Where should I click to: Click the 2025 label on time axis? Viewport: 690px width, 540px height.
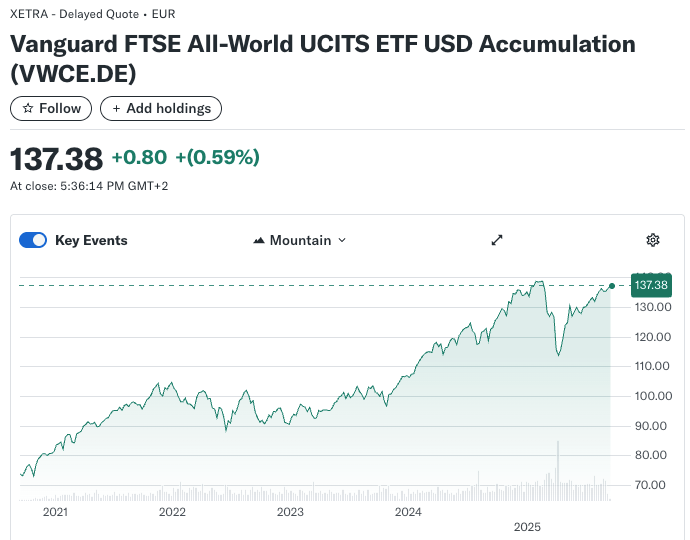[x=526, y=526]
